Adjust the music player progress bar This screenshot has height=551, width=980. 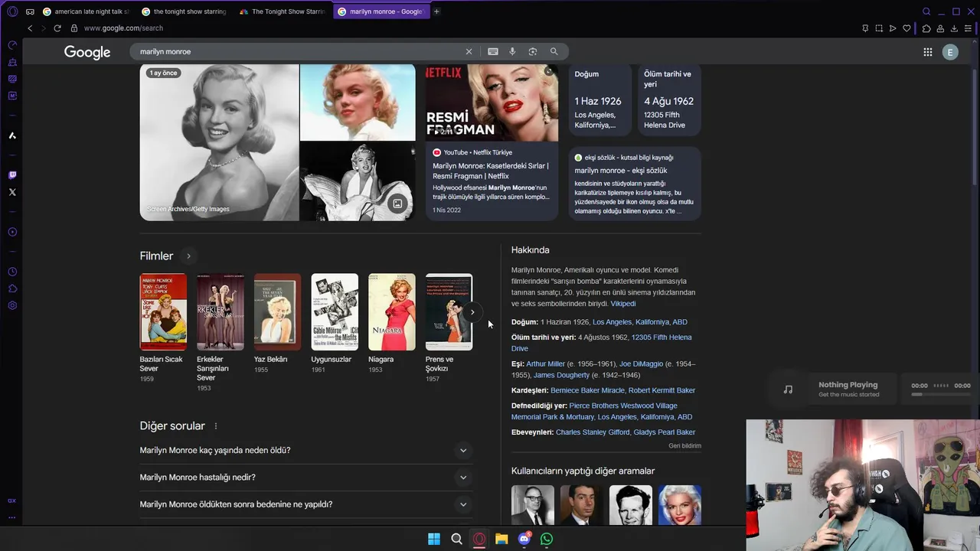point(940,394)
